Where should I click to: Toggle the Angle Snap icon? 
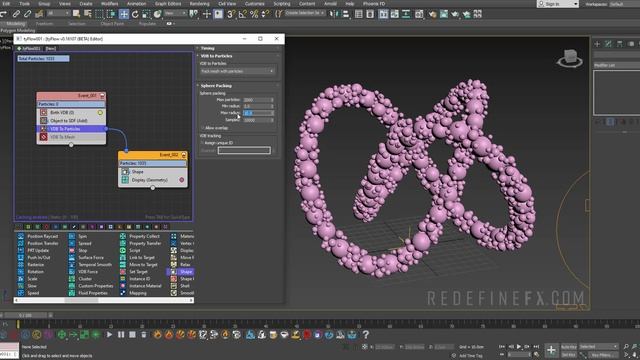pos(242,14)
